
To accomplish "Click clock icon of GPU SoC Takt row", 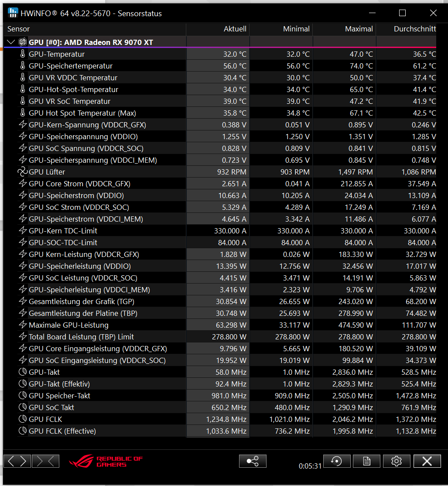I will 23,407.
